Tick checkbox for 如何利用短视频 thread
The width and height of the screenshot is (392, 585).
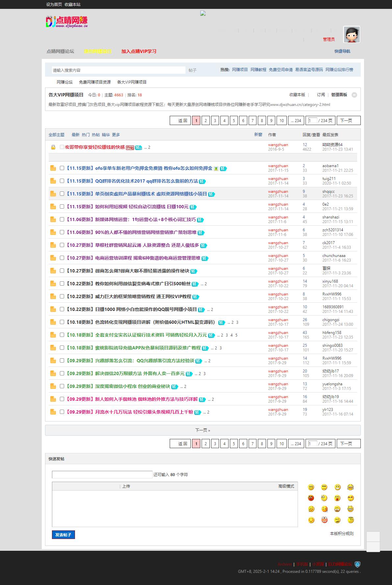point(62,207)
